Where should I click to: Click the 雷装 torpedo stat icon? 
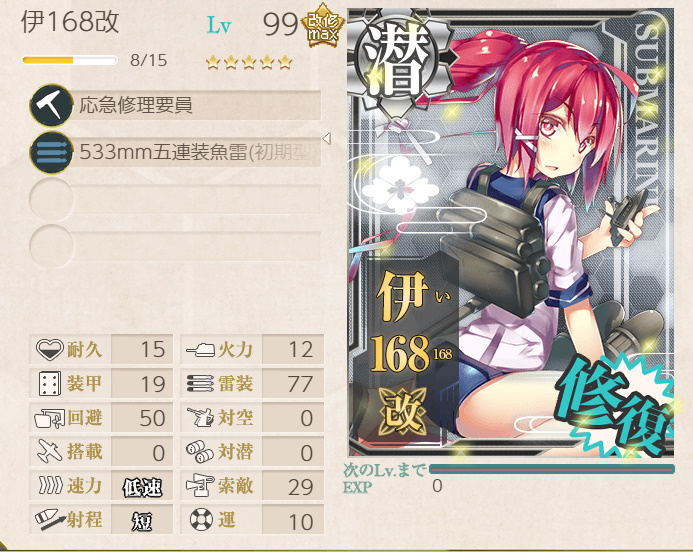(200, 384)
